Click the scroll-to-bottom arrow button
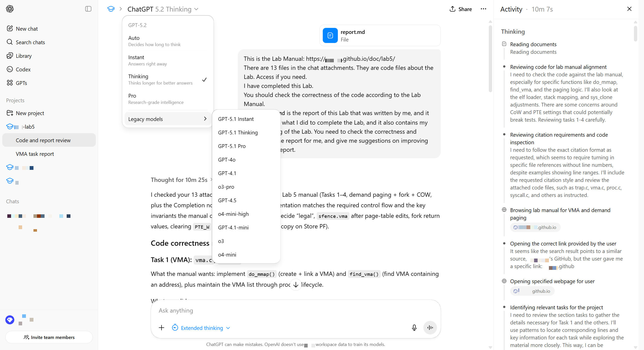Viewport: 644px width, 350px height. pyautogui.click(x=296, y=285)
